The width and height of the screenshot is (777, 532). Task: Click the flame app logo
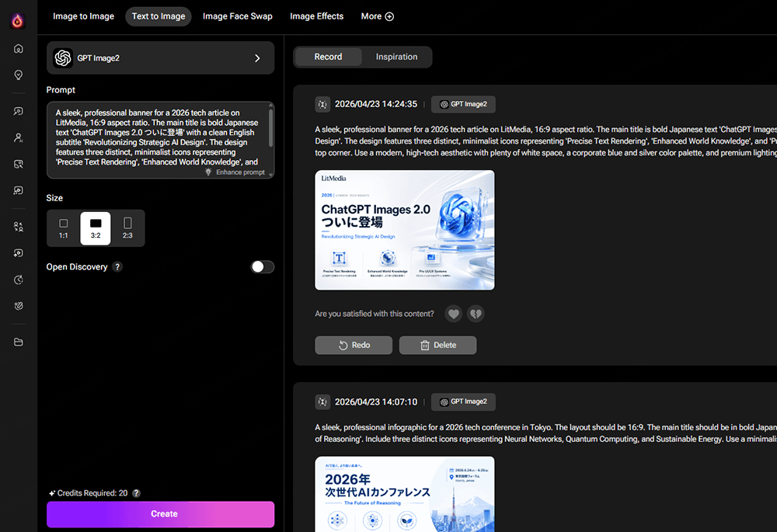pyautogui.click(x=17, y=21)
